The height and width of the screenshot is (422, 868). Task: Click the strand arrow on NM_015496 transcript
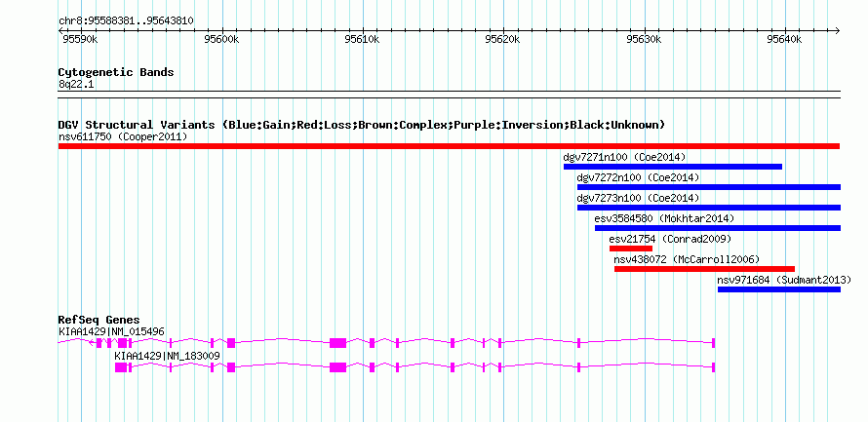91,343
